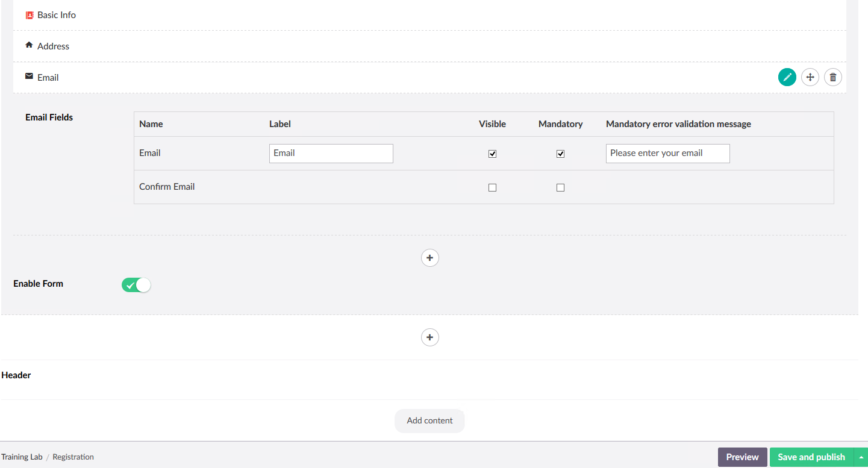Click the Basic Info contact icon
The width and height of the screenshot is (868, 468).
point(29,15)
